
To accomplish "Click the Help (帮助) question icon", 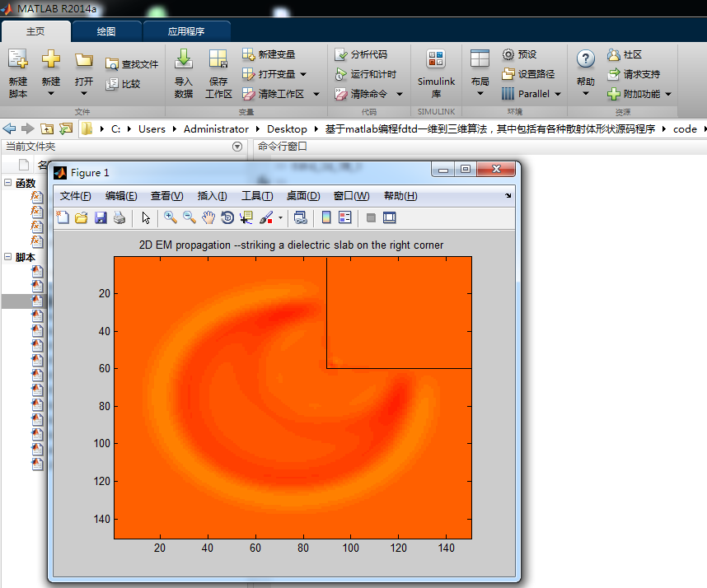I will tap(585, 59).
